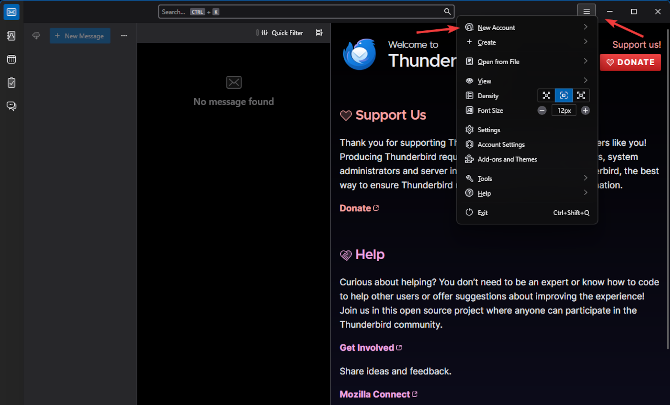The width and height of the screenshot is (670, 405).
Task: Click the content pane vertical scrollbar
Action: 667,188
